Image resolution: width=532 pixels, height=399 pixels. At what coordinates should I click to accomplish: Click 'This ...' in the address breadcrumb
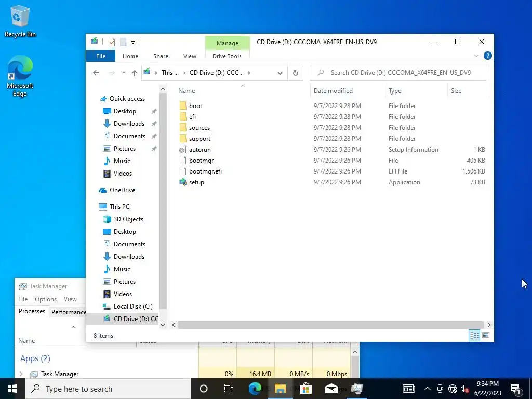(x=170, y=73)
